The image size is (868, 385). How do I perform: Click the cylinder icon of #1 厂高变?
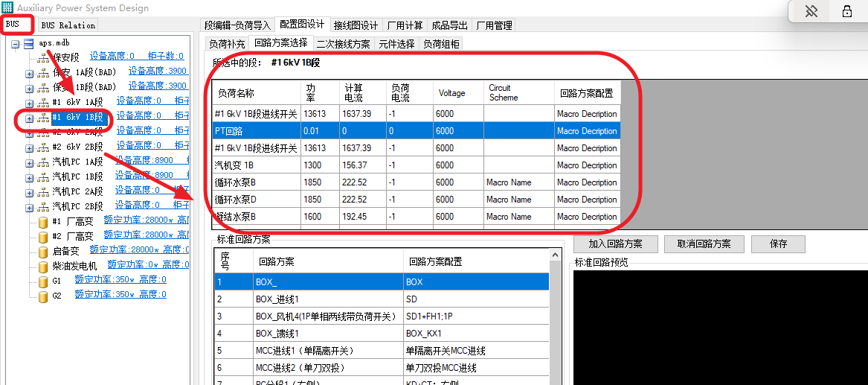[x=43, y=222]
